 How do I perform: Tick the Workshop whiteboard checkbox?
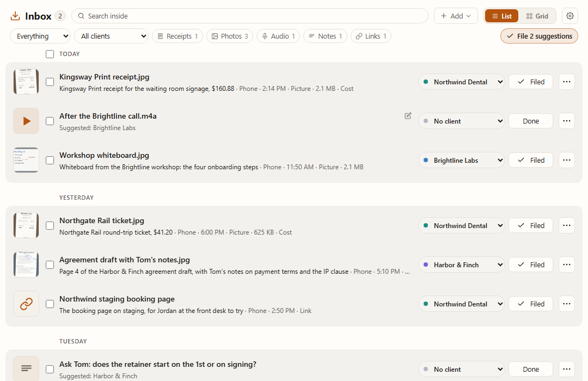(50, 160)
